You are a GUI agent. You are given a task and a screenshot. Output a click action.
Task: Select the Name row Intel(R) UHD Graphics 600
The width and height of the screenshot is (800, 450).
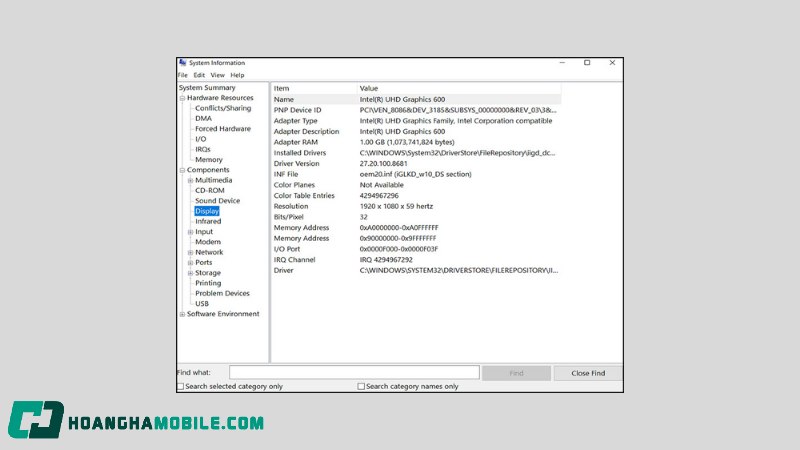[416, 99]
